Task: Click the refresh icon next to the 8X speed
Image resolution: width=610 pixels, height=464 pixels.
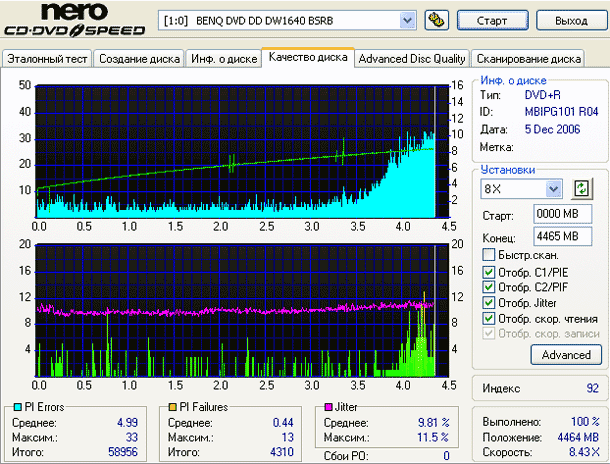Action: (581, 188)
